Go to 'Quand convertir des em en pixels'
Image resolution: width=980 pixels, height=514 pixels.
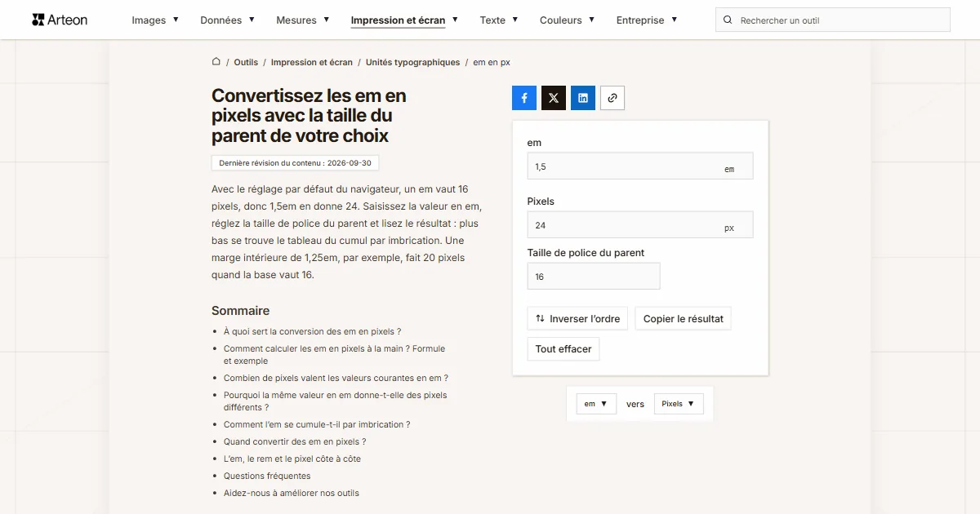pyautogui.click(x=295, y=441)
